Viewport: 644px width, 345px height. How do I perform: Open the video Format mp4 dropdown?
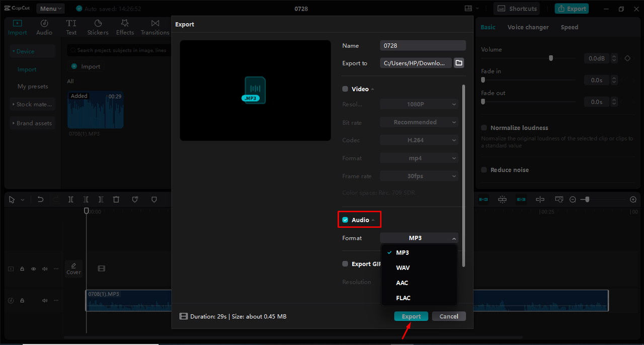419,158
